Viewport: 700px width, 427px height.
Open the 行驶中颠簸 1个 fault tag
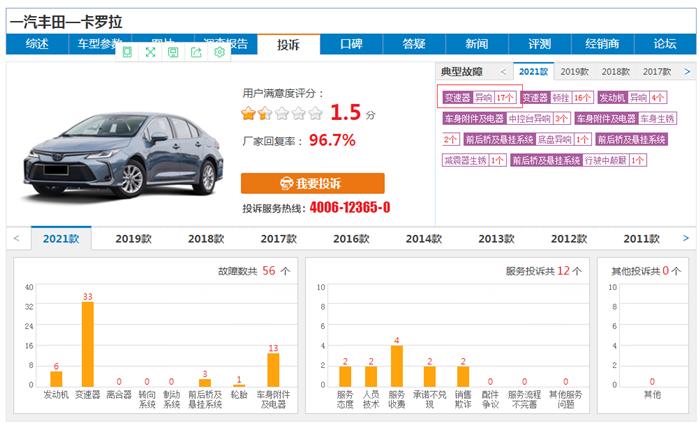[579, 160]
